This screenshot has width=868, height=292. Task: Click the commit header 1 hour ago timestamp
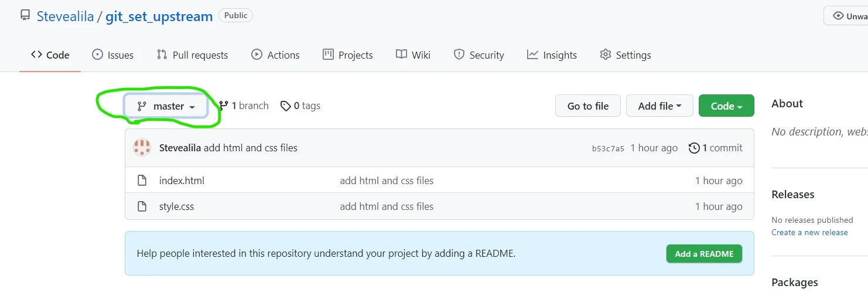click(654, 148)
